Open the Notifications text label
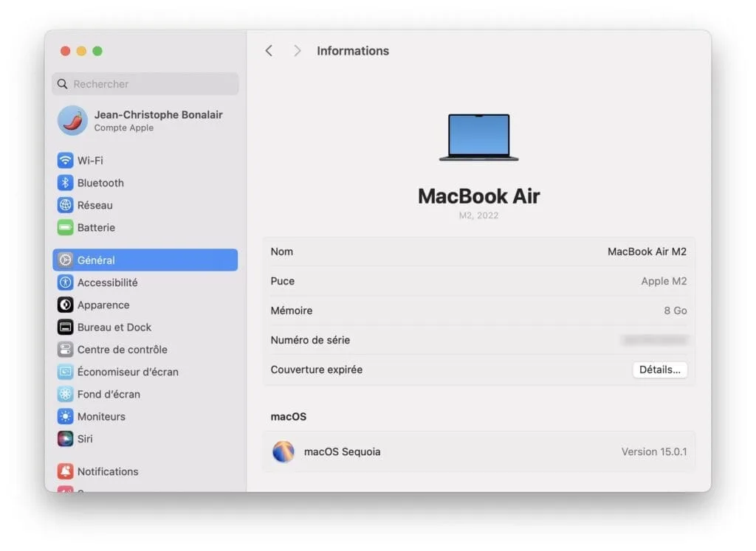Image resolution: width=756 pixels, height=551 pixels. pyautogui.click(x=108, y=471)
